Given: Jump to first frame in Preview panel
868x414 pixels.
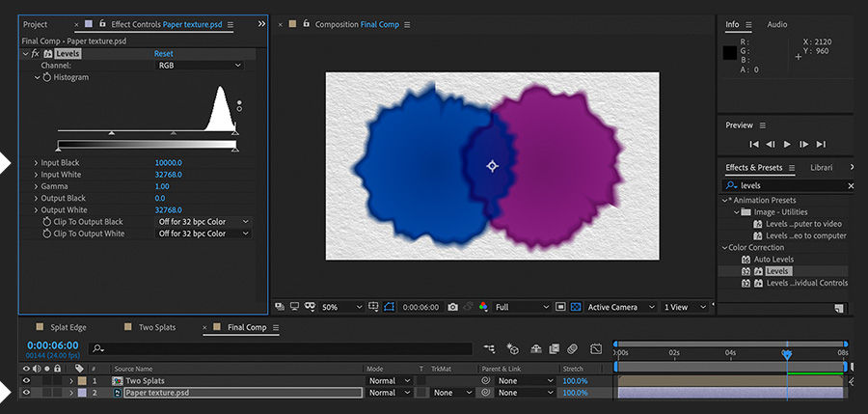Looking at the screenshot, I should tap(754, 144).
